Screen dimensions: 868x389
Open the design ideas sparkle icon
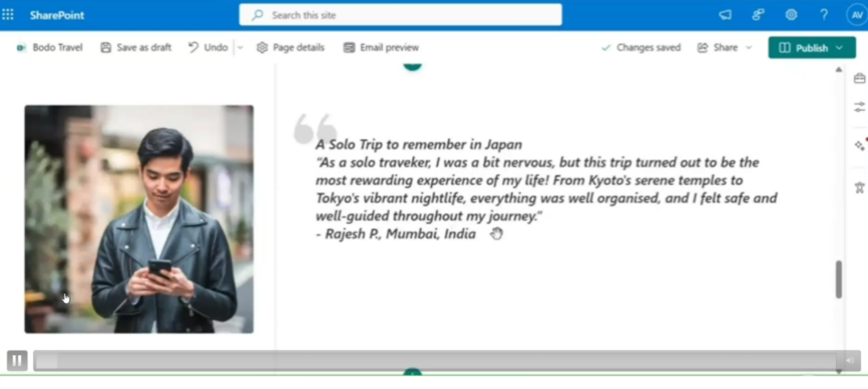point(860,146)
